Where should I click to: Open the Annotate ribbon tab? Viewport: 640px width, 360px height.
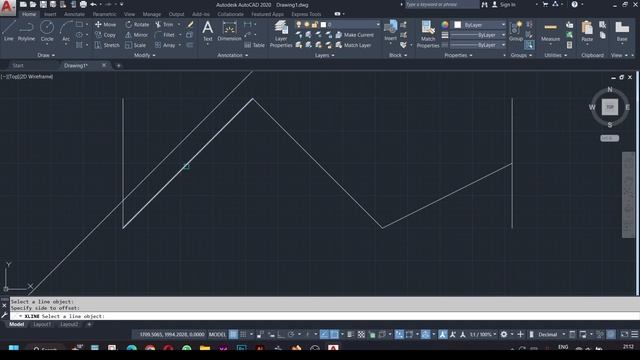pyautogui.click(x=74, y=14)
